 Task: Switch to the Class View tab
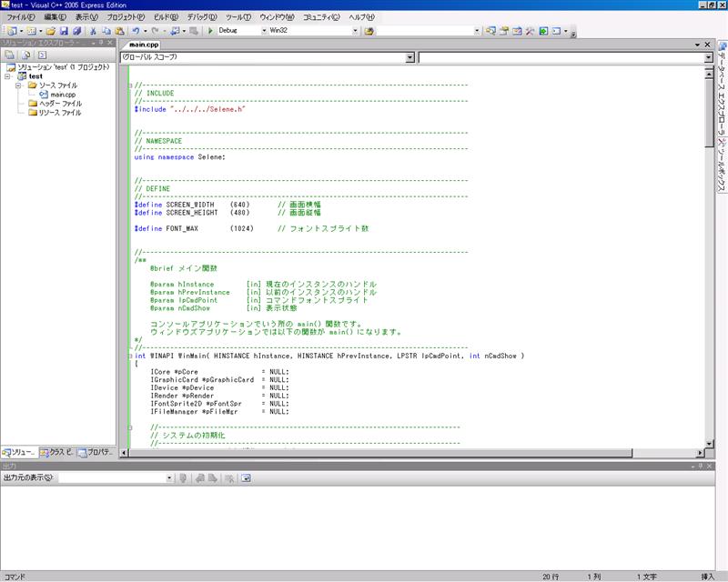tap(56, 452)
